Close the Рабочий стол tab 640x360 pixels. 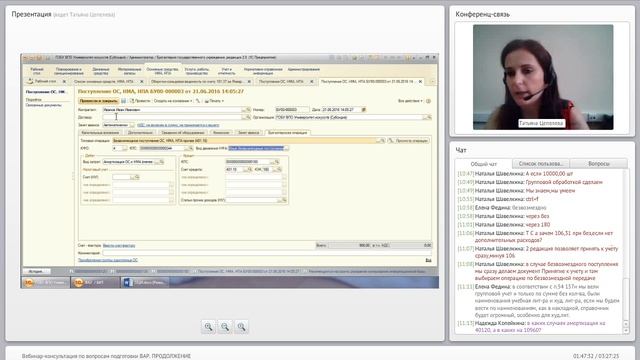click(64, 82)
